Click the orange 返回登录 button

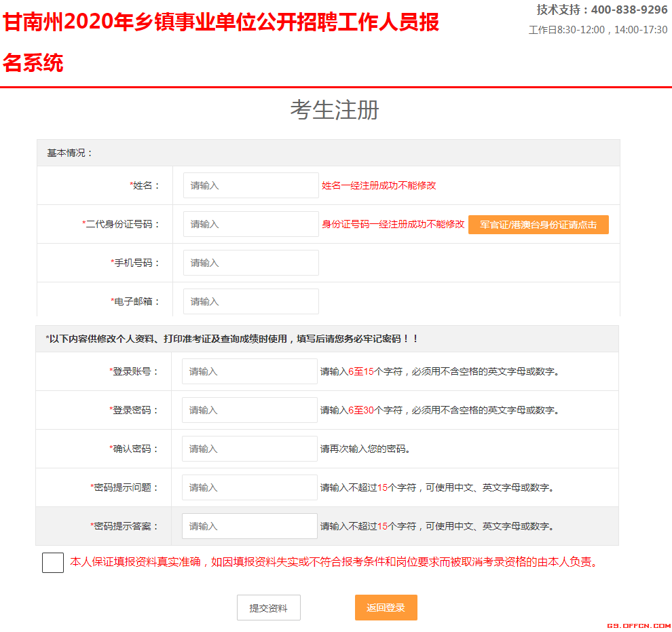pos(386,608)
